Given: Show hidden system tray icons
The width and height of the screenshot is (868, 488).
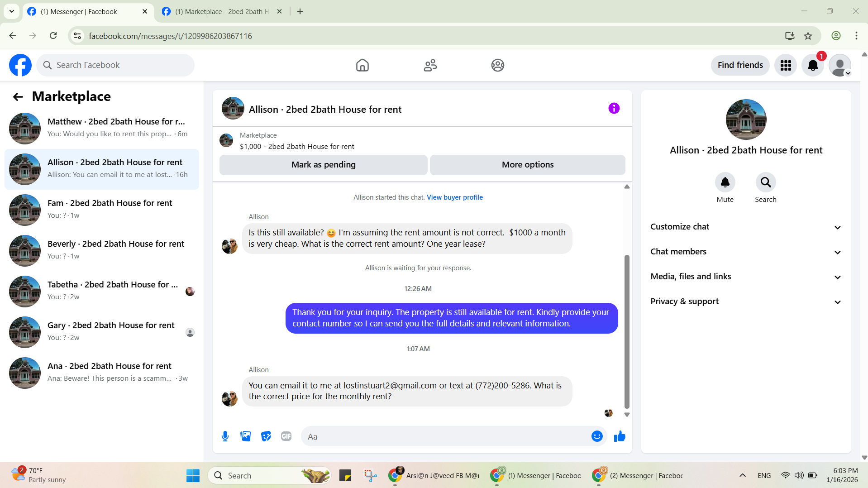Looking at the screenshot, I should pyautogui.click(x=742, y=475).
